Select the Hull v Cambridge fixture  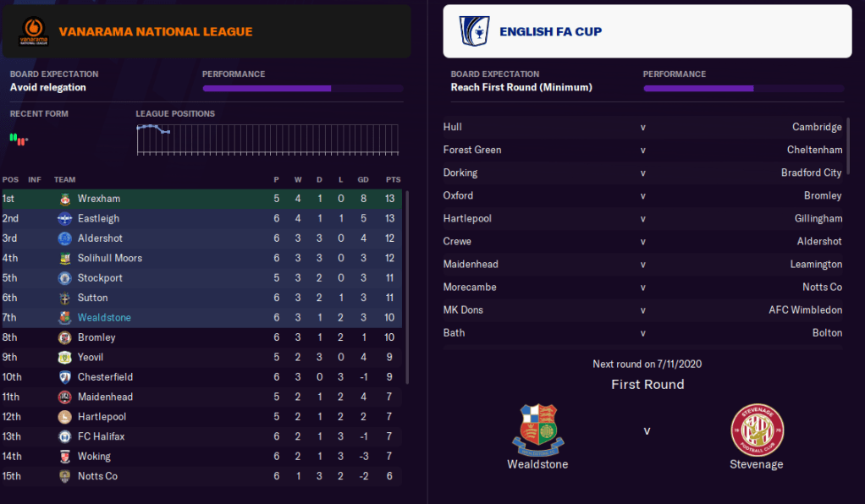(642, 127)
